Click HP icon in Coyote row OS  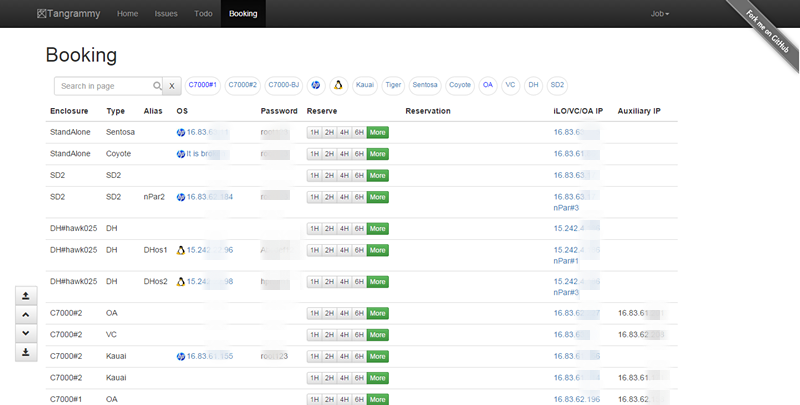click(x=181, y=154)
